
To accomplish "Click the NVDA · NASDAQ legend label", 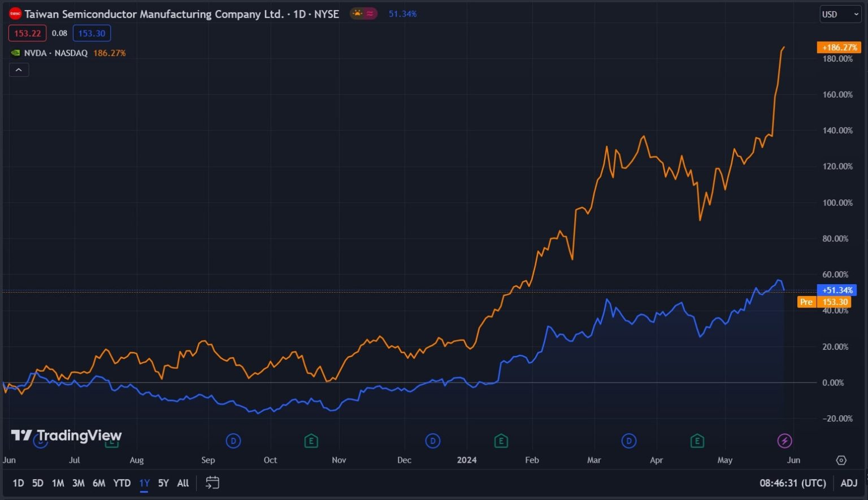I will click(x=55, y=53).
